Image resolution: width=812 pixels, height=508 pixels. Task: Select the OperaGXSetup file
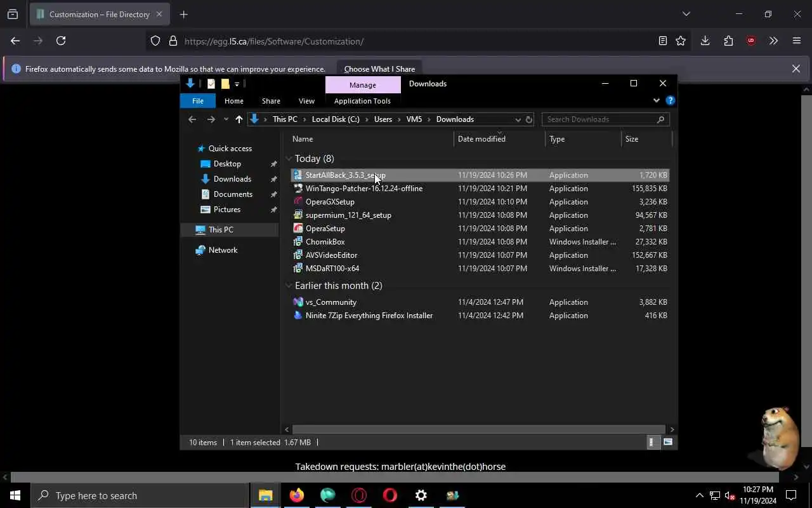coord(480,202)
